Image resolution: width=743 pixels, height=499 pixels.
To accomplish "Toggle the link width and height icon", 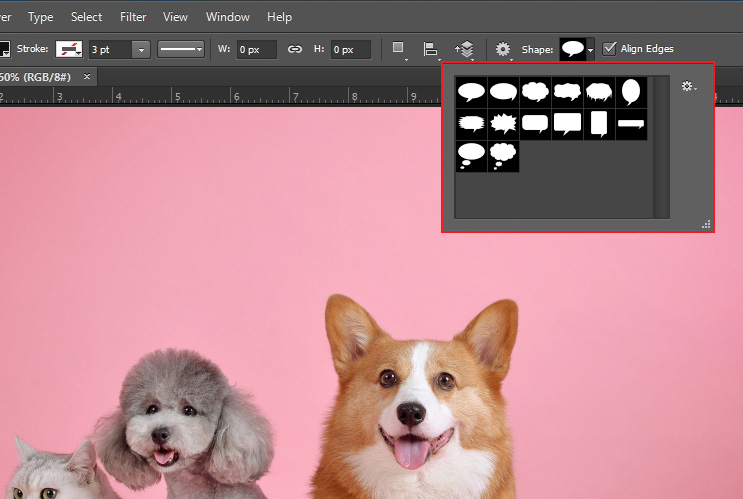I will 295,49.
